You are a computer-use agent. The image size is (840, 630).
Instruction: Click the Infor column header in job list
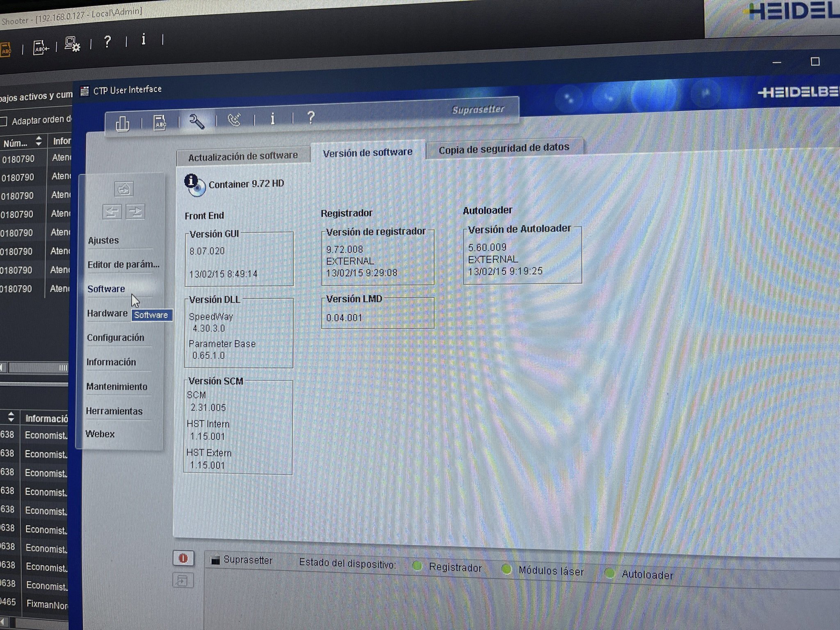pyautogui.click(x=62, y=141)
